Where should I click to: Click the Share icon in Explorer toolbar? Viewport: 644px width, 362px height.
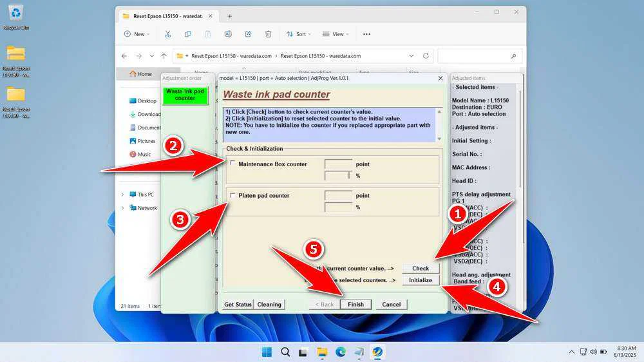click(248, 34)
